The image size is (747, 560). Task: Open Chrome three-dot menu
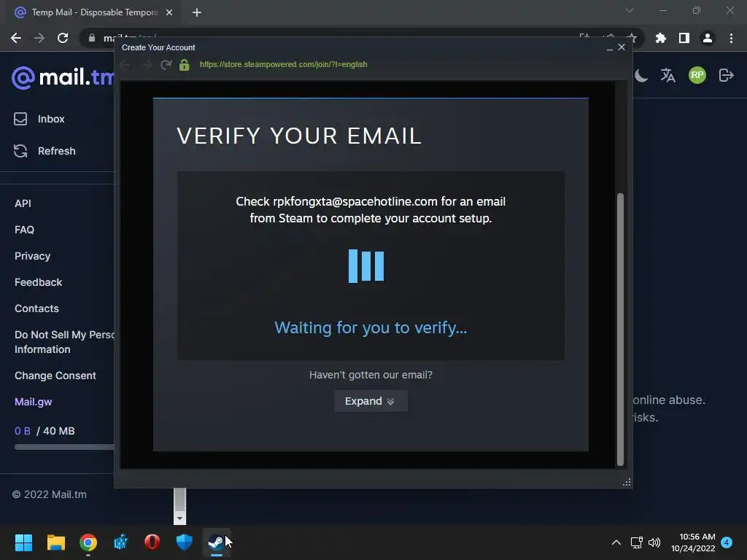pyautogui.click(x=731, y=38)
